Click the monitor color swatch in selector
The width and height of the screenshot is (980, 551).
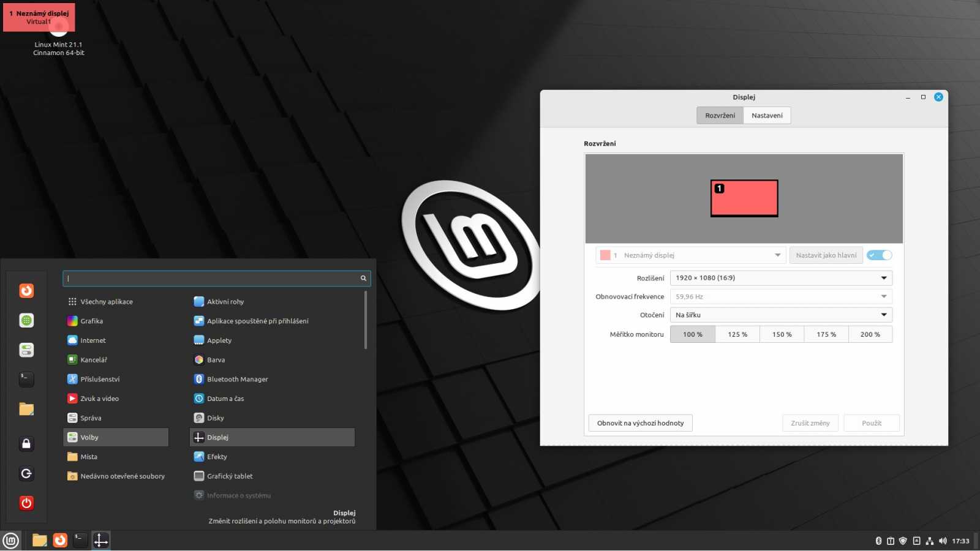tap(605, 255)
